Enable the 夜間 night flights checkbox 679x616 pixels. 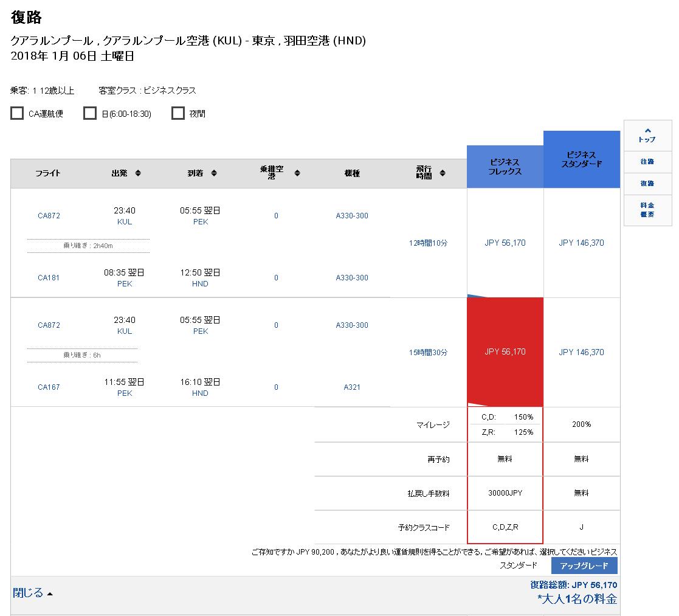pos(178,114)
